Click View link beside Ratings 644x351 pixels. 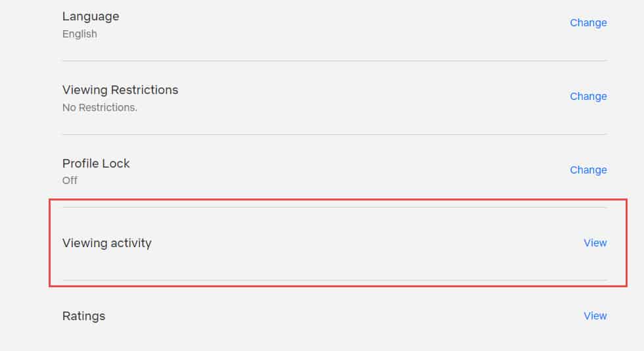pyautogui.click(x=595, y=316)
